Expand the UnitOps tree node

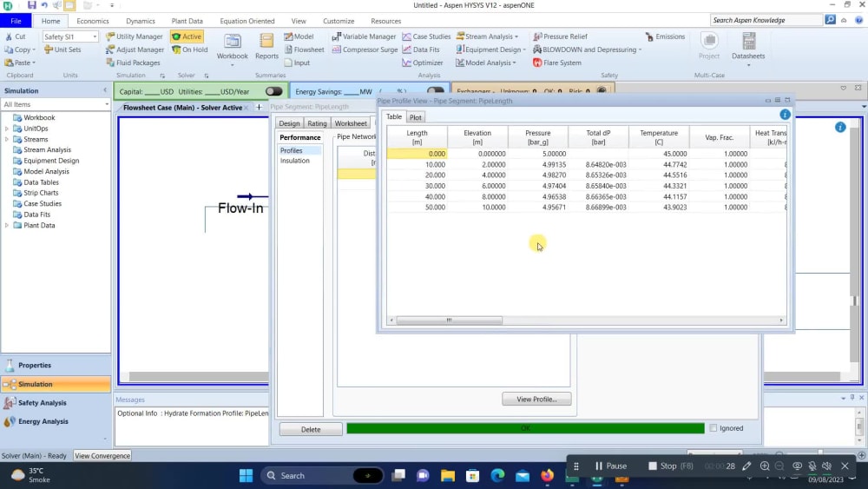(x=7, y=129)
